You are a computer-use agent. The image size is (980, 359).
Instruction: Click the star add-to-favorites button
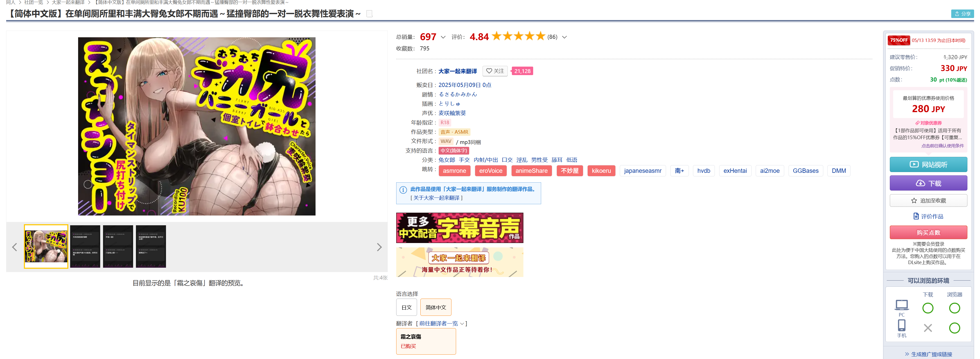click(x=928, y=201)
